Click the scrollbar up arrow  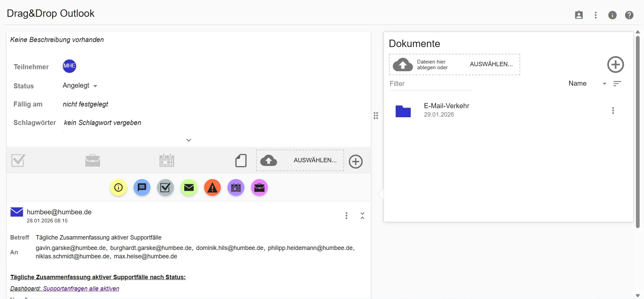638,32
